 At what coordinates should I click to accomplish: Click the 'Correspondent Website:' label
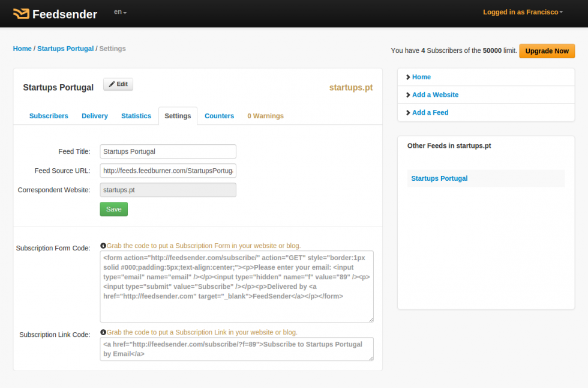[54, 190]
